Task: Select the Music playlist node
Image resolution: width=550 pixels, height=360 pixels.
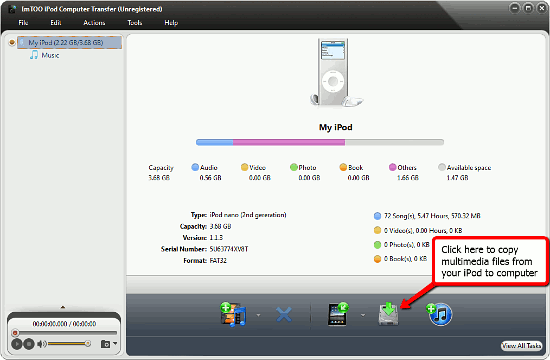Action: coord(50,55)
